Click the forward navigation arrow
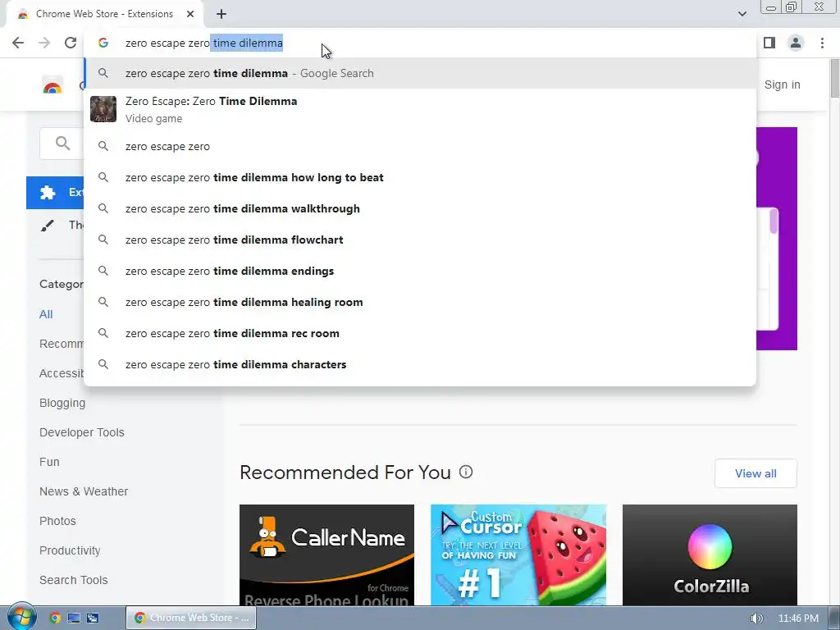The width and height of the screenshot is (840, 630). [44, 43]
